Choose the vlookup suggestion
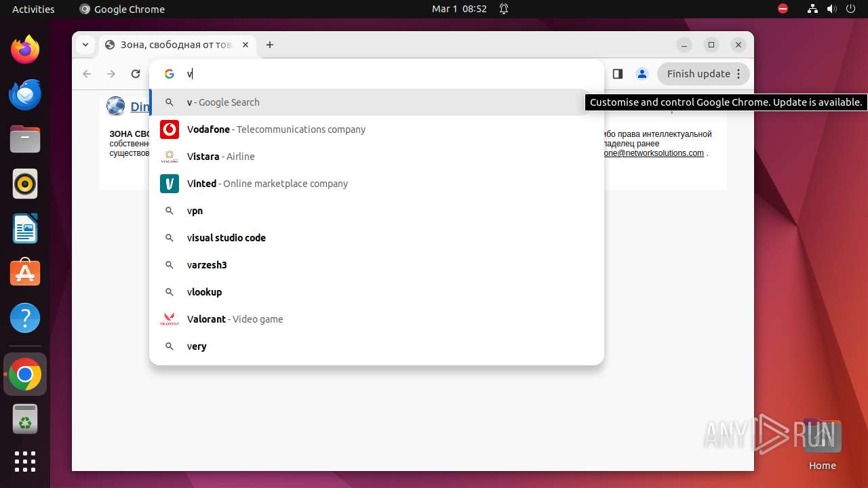The width and height of the screenshot is (868, 488). click(376, 292)
